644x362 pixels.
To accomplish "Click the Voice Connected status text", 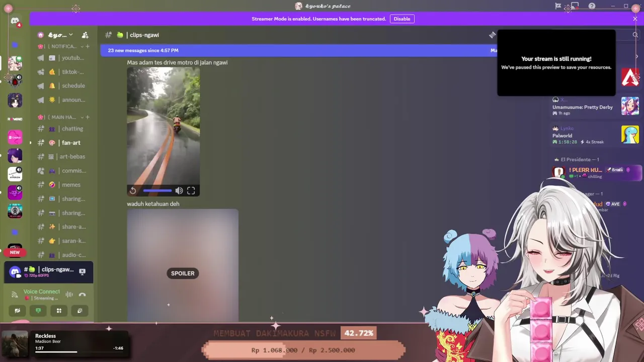I will [41, 292].
